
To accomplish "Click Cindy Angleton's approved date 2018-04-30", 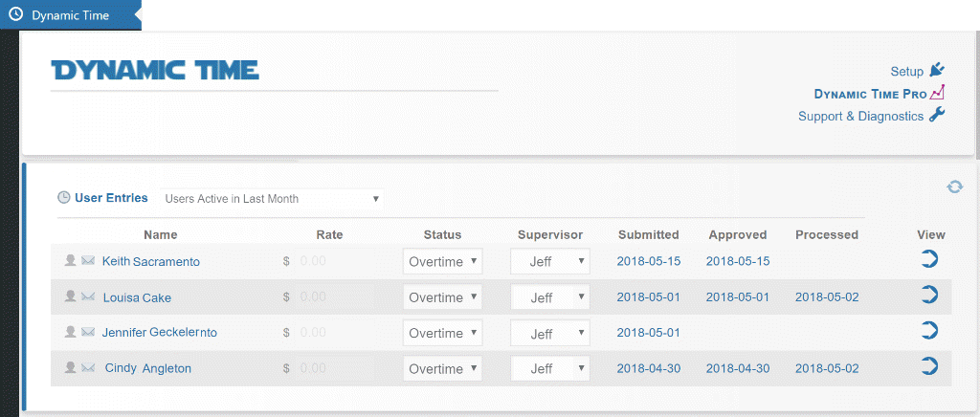I will tap(738, 368).
